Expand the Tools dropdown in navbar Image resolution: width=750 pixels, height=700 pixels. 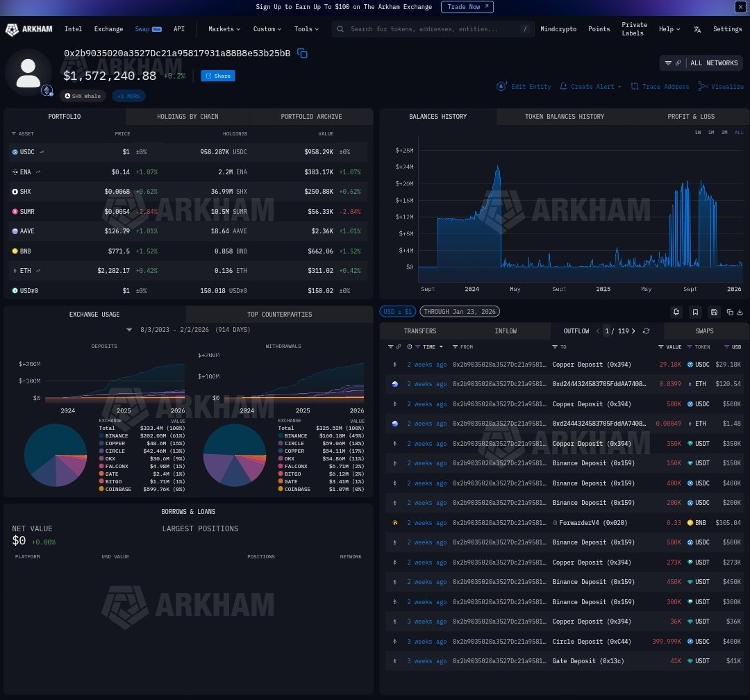point(306,29)
